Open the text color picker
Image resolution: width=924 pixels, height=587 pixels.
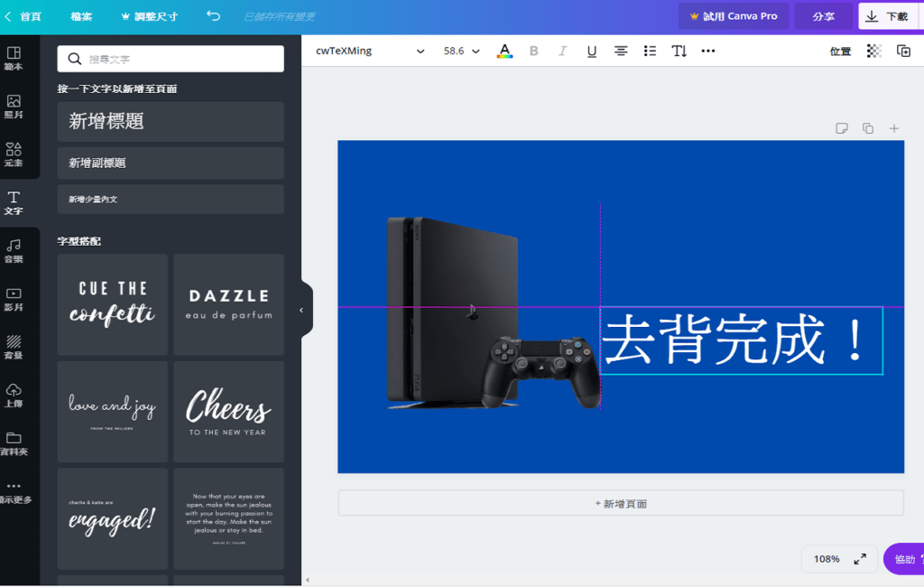504,51
